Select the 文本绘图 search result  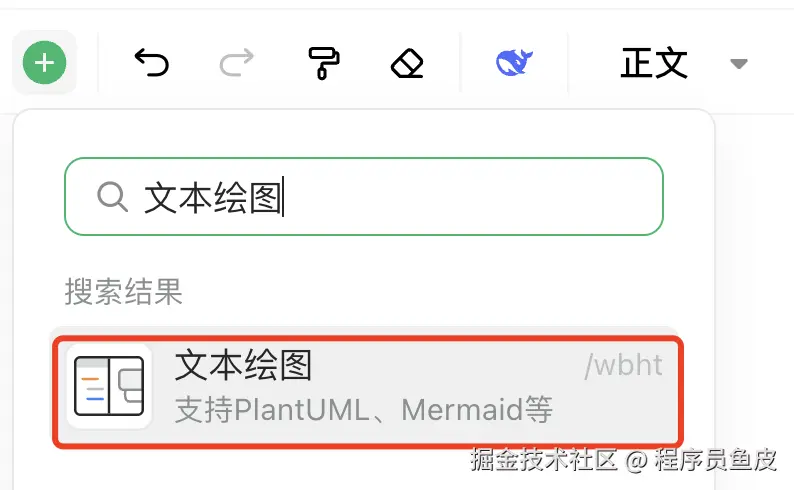[x=368, y=391]
